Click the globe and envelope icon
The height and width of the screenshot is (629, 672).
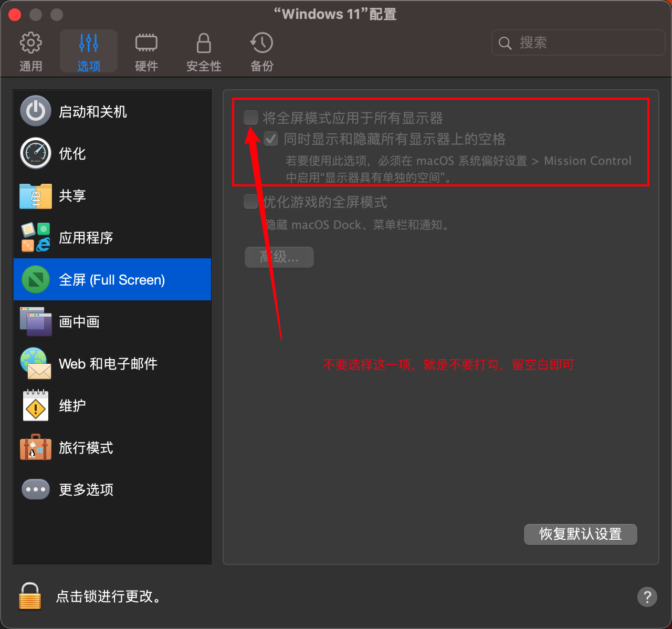click(x=36, y=363)
